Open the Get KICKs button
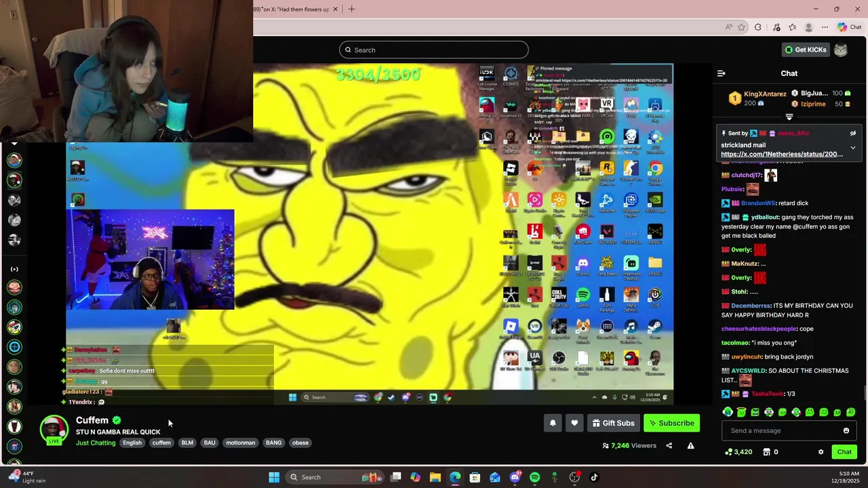 click(x=806, y=49)
